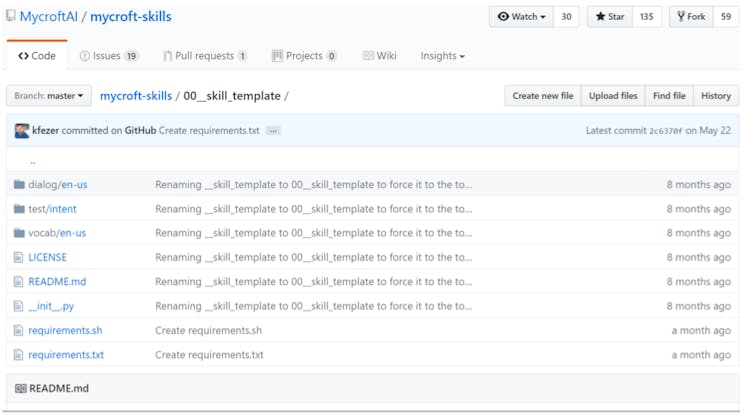Select the Code tab
The image size is (740, 416).
pos(37,56)
